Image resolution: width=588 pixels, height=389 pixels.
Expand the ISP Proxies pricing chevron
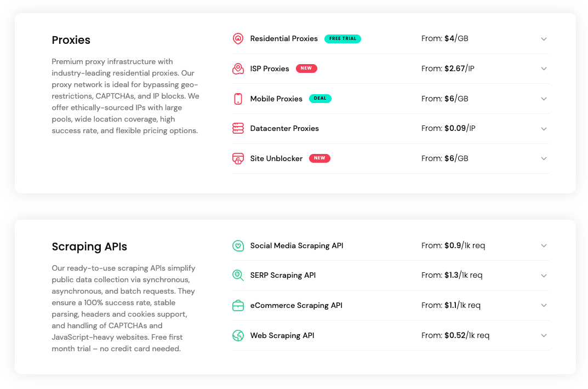(x=544, y=68)
